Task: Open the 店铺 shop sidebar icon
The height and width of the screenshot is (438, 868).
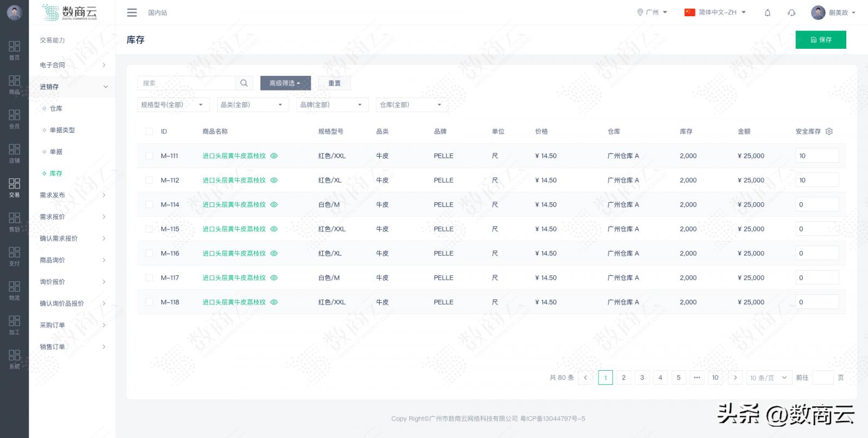Action: pyautogui.click(x=15, y=153)
